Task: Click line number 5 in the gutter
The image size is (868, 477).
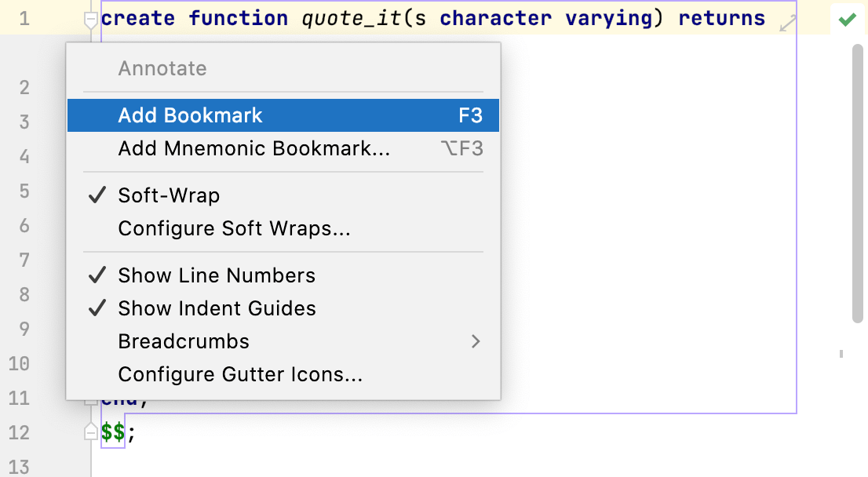Action: click(x=24, y=191)
